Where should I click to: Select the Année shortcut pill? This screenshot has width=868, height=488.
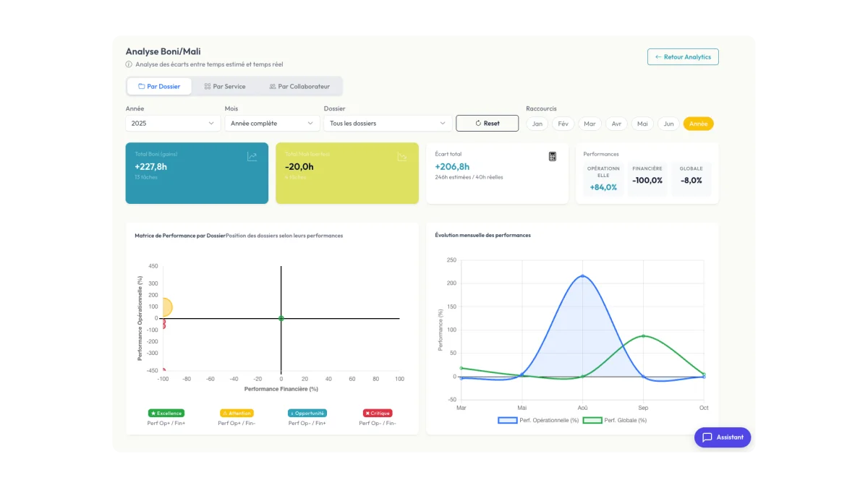[698, 124]
